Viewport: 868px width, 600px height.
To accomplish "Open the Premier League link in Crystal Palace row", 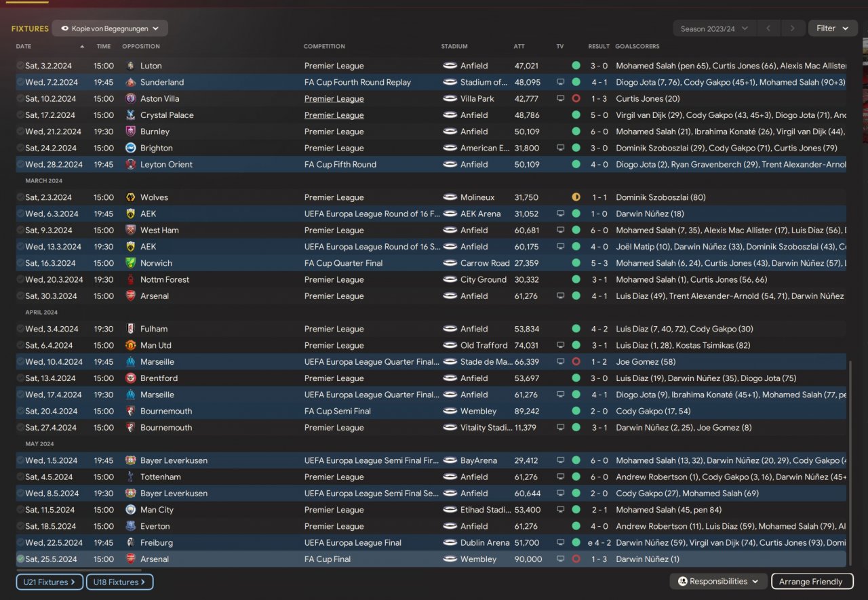I will coord(334,115).
